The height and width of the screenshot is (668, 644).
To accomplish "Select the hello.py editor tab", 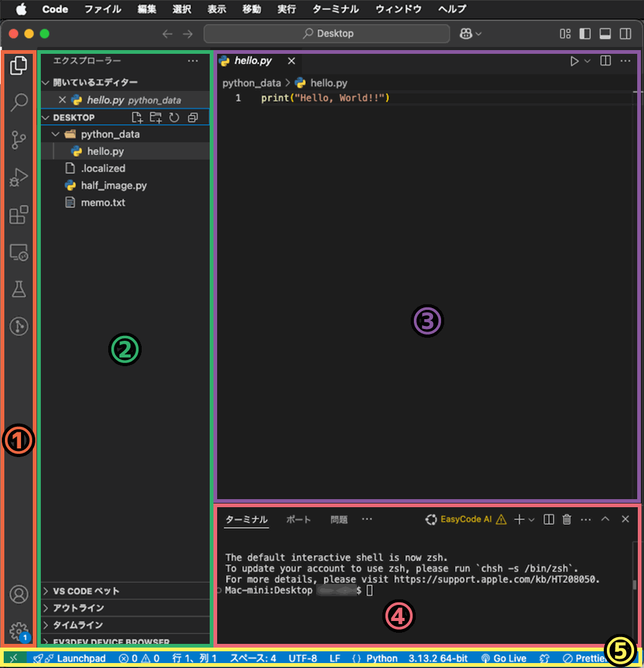I will tap(253, 61).
